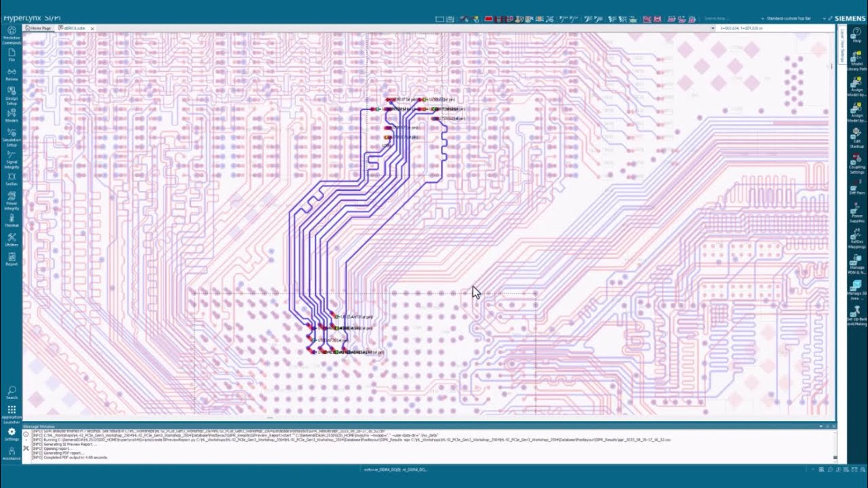
Task: Open Manage PDN and Nets
Action: (857, 264)
